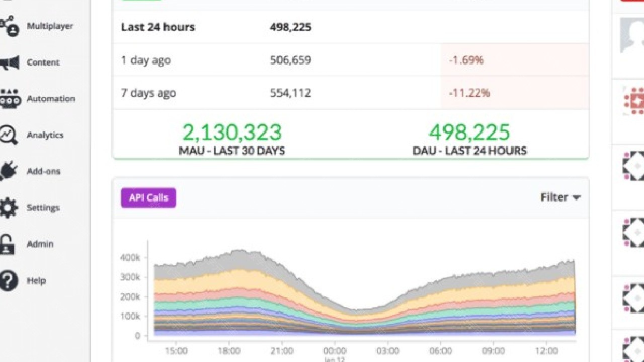The width and height of the screenshot is (644, 362).
Task: Click the Add-ons plug icon
Action: click(9, 171)
